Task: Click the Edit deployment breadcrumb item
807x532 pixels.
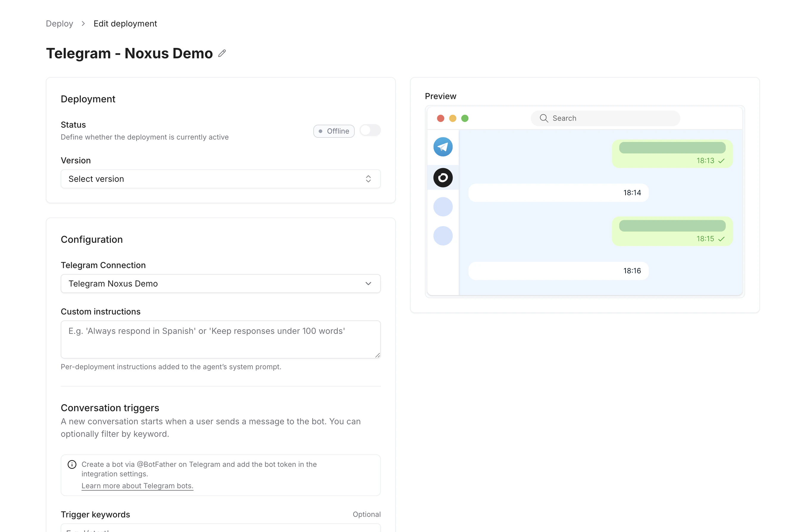Action: (125, 24)
